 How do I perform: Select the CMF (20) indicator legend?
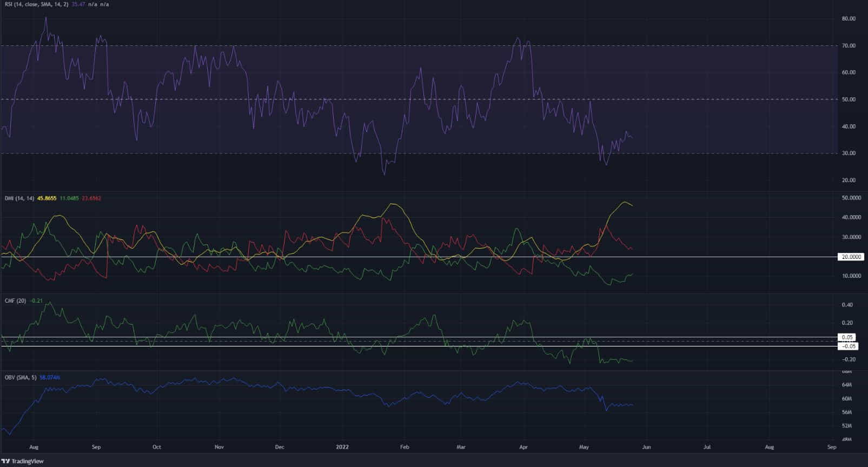coord(15,301)
